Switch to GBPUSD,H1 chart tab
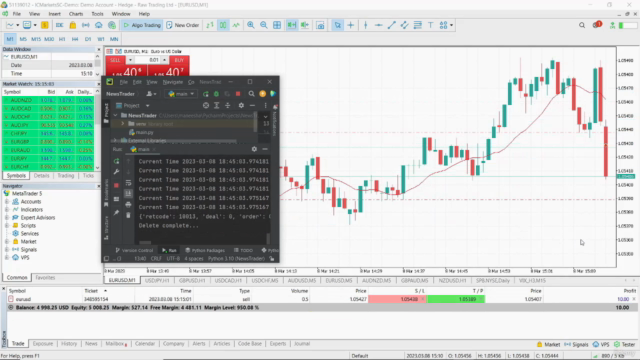 192,280
